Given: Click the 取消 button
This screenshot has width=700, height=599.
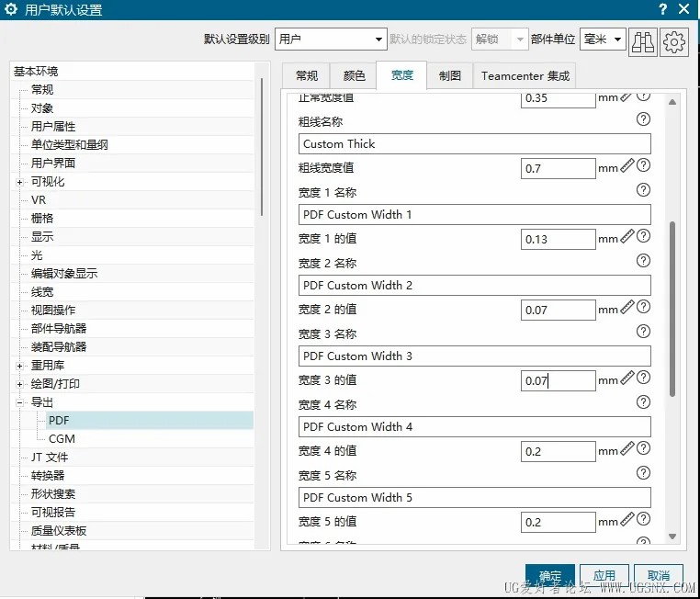Looking at the screenshot, I should click(659, 575).
